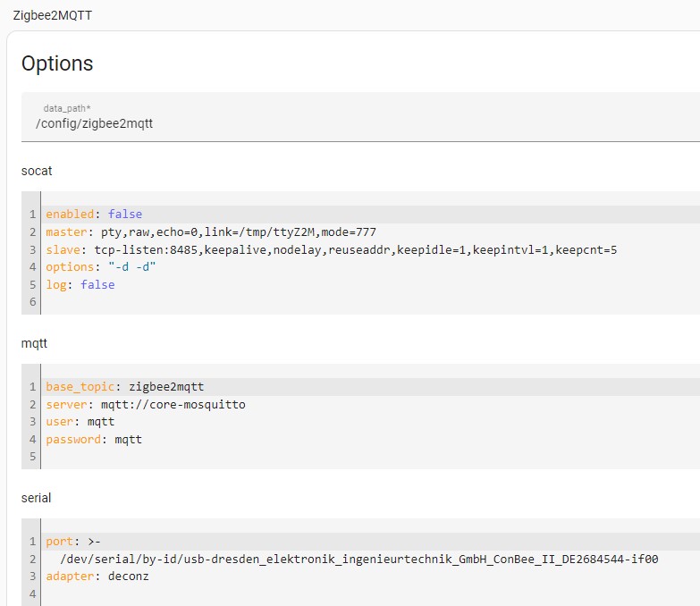Click empty line 6 in socat editor
The image size is (700, 606).
pos(370,302)
